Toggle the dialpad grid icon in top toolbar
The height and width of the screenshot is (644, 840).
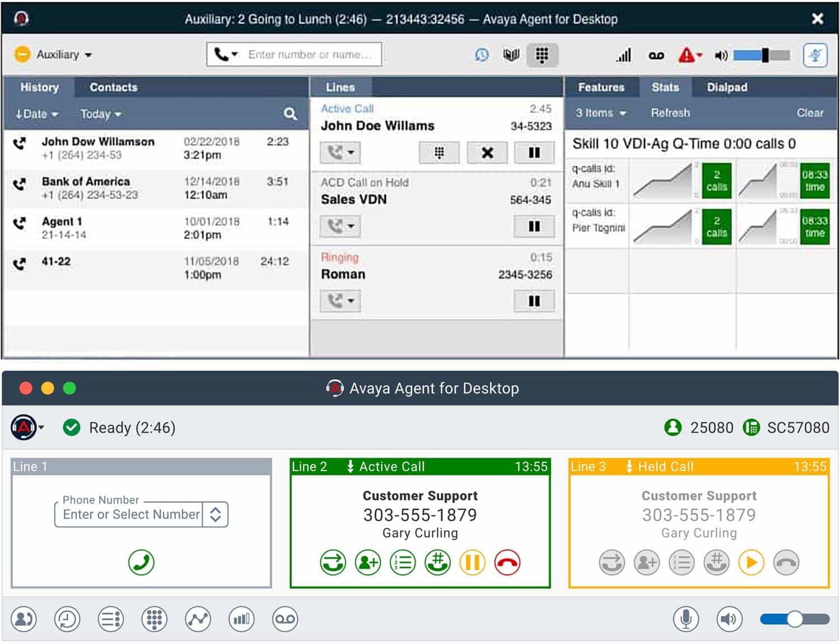pyautogui.click(x=542, y=55)
